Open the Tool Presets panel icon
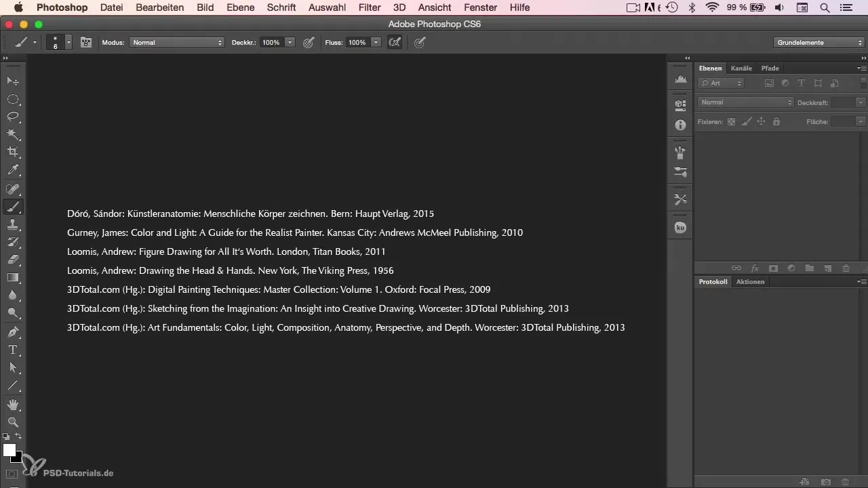Screen dimensions: 868x488 click(680, 199)
